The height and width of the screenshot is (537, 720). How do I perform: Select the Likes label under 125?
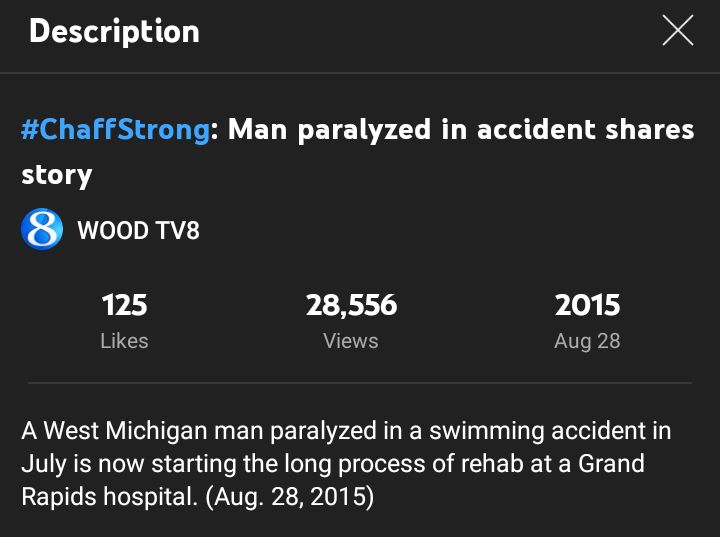[x=124, y=341]
